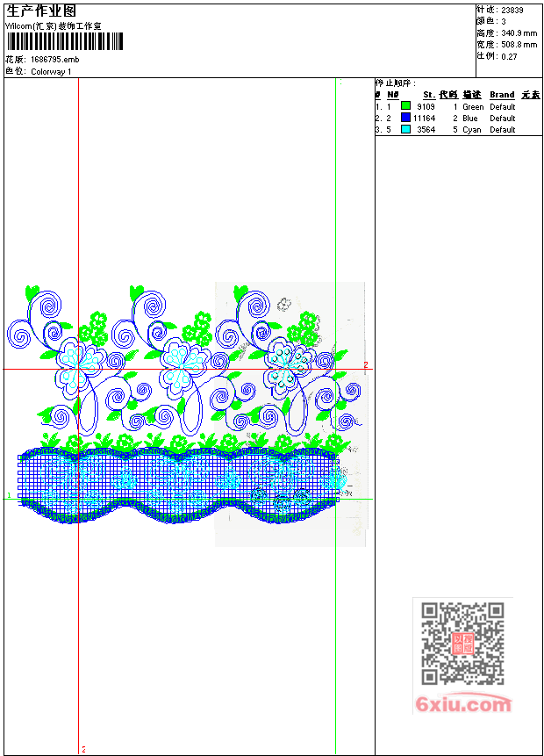Viewport: 544px width, 756px height.
Task: Select stitch count 9109 in Green row
Action: point(426,106)
